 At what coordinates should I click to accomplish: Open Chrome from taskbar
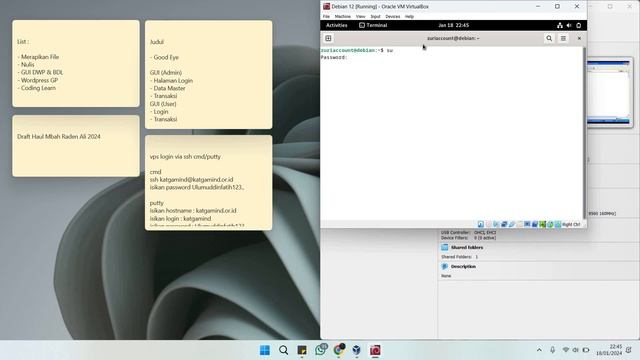pyautogui.click(x=339, y=350)
